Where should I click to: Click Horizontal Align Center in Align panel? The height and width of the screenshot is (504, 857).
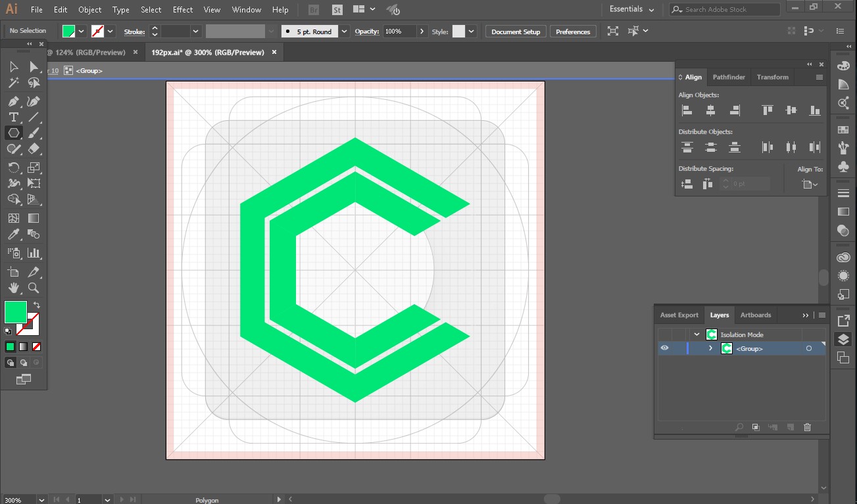coord(710,110)
